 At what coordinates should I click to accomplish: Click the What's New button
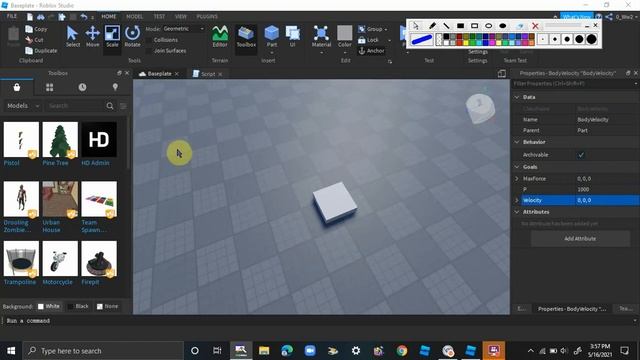pyautogui.click(x=576, y=17)
